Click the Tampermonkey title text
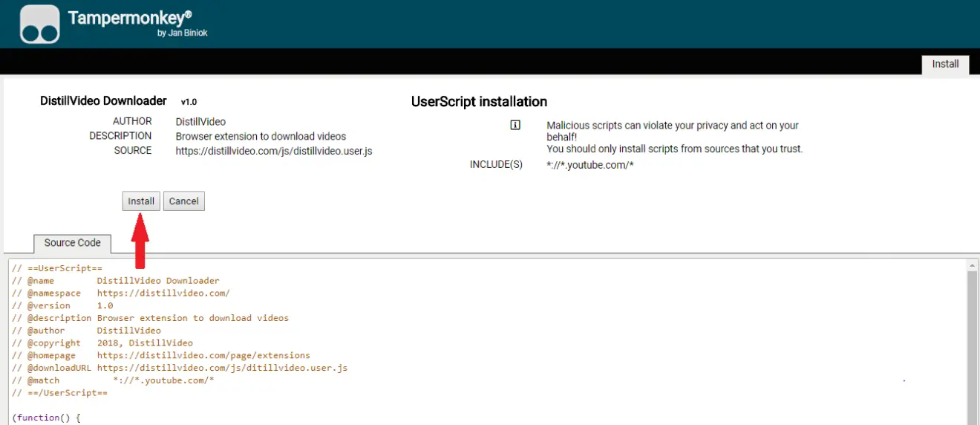This screenshot has height=425, width=980. pos(129,18)
